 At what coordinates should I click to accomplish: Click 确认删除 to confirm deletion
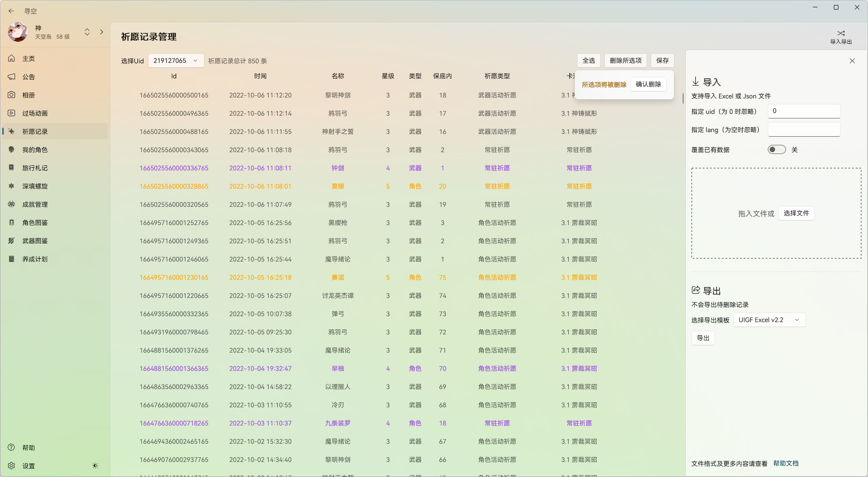pyautogui.click(x=648, y=84)
